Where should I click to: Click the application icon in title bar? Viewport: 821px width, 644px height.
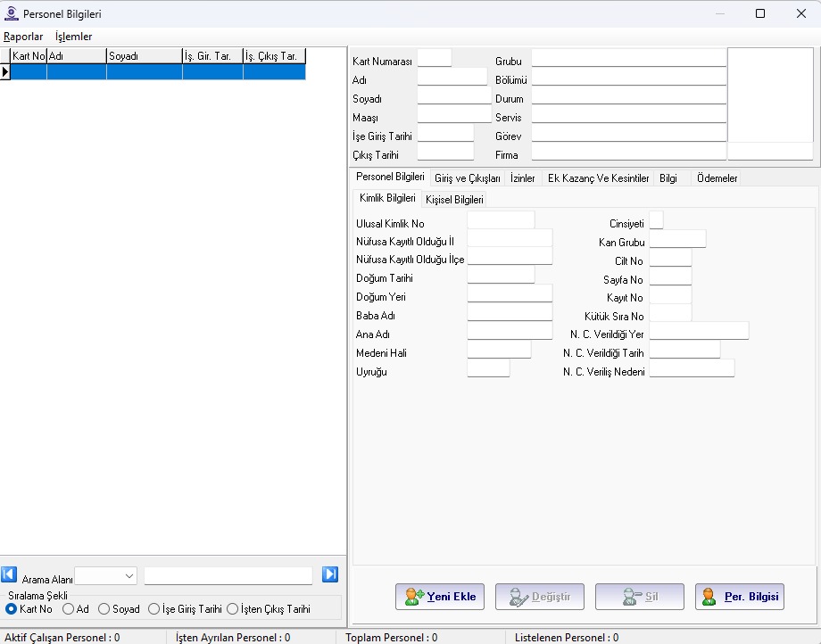[11, 13]
